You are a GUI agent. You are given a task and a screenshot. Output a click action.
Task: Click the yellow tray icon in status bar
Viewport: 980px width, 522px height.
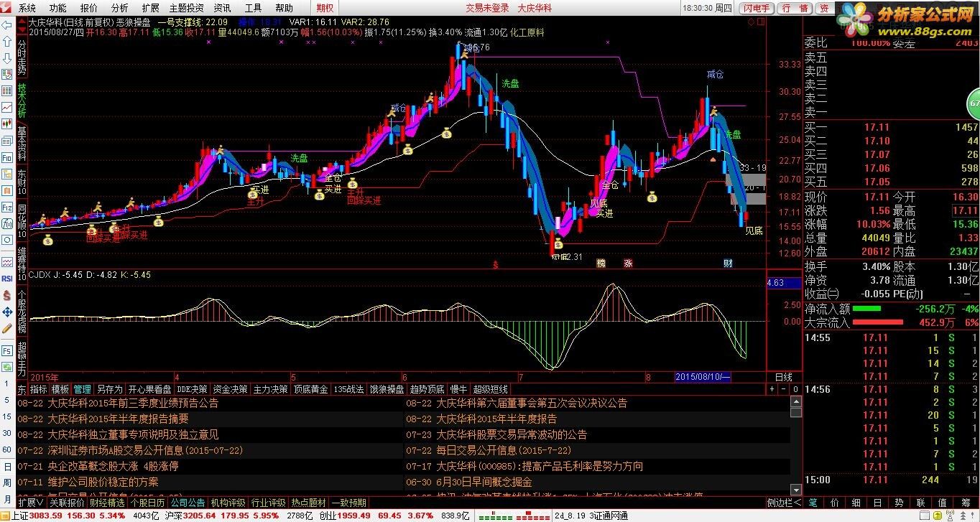[938, 516]
